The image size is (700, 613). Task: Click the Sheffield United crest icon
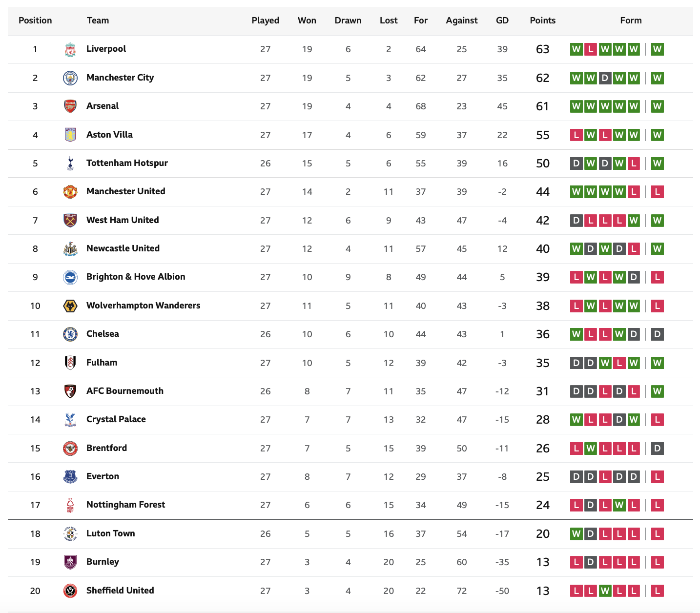(70, 591)
